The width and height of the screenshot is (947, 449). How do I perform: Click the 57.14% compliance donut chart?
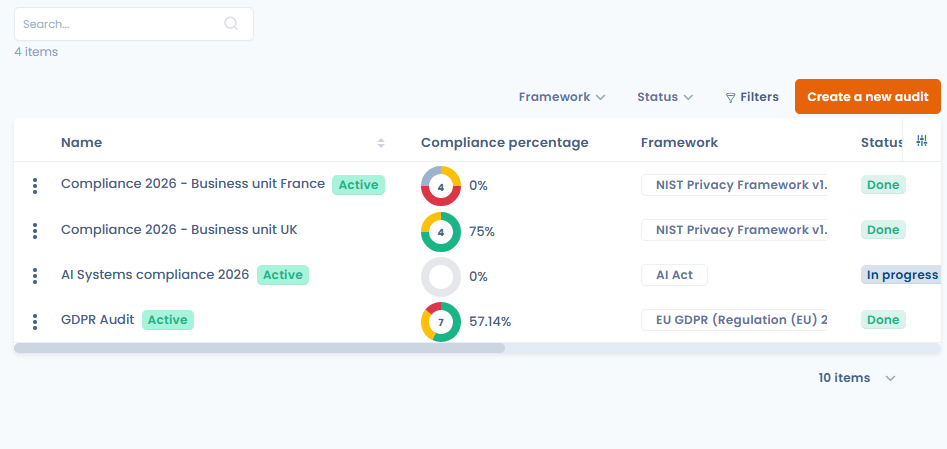point(441,322)
